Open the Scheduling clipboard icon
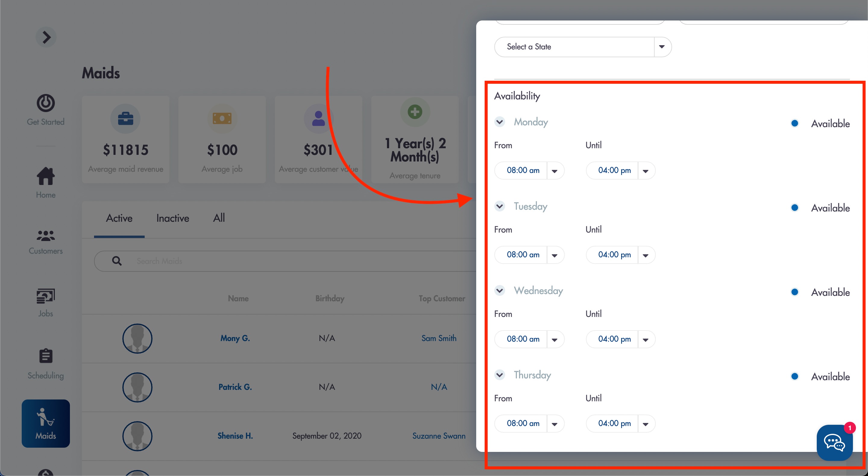This screenshot has height=476, width=868. pos(46,356)
